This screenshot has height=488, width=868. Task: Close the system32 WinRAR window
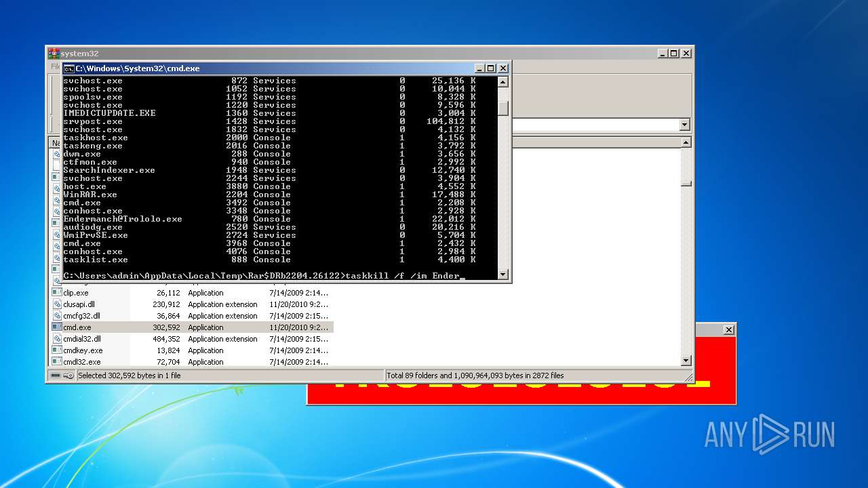click(x=686, y=53)
